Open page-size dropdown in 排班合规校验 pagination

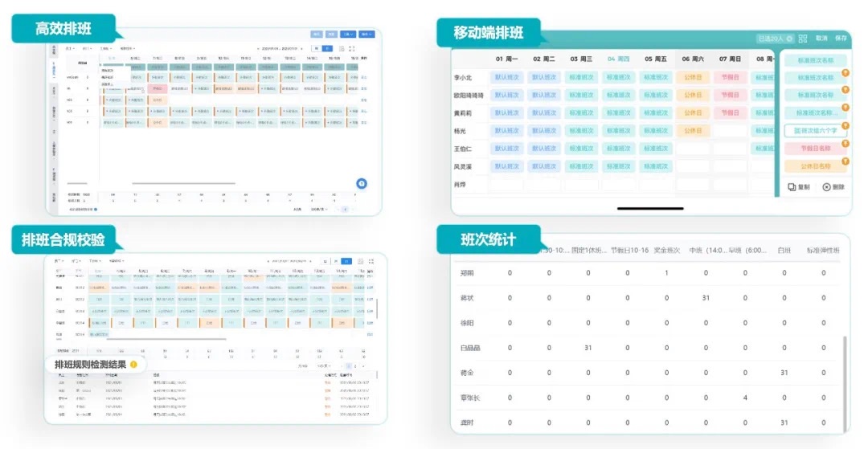[x=324, y=366]
